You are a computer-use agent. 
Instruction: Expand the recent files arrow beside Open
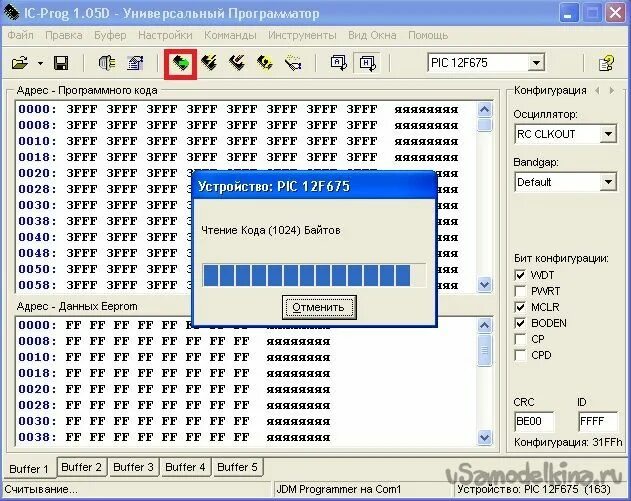tap(40, 64)
